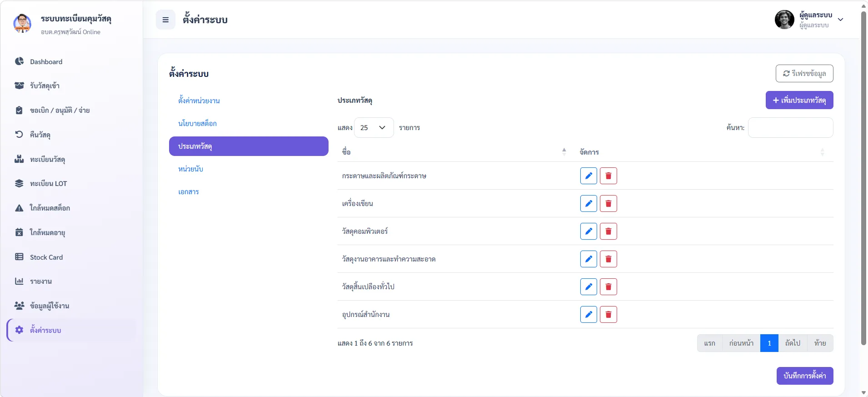Edit the กระดาษและผลิตภัณฑ์กระดาษ category
This screenshot has height=397, width=868.
coord(589,176)
